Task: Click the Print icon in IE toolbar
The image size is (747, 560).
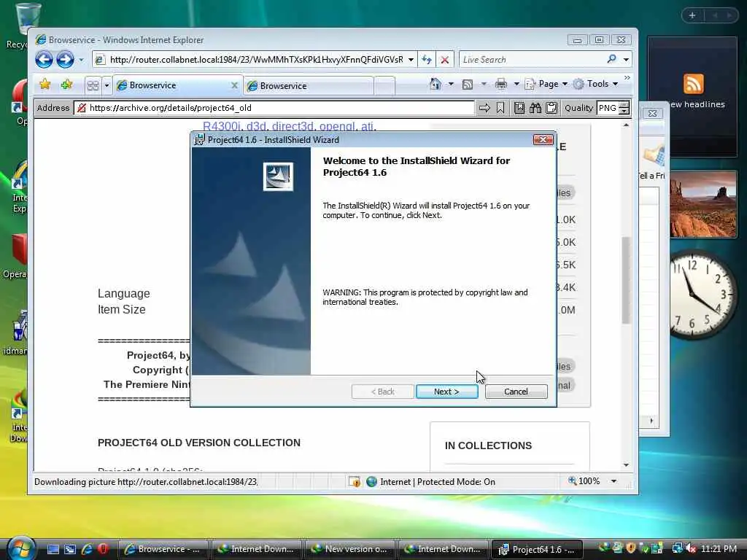Action: [500, 85]
